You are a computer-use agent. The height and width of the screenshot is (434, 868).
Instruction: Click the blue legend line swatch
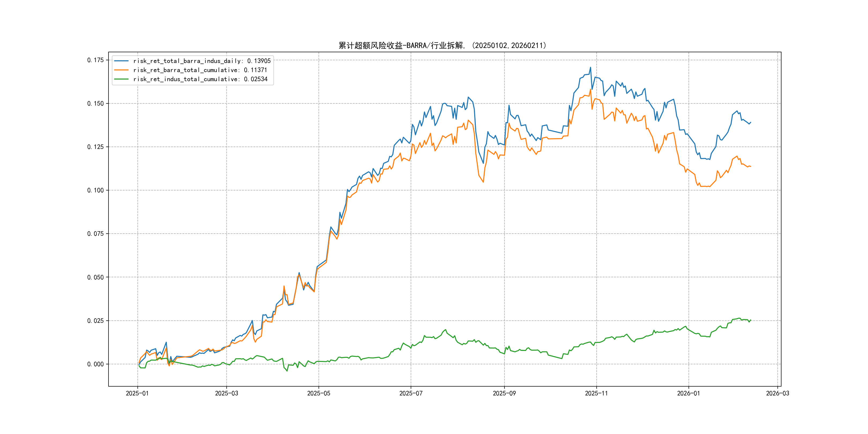121,61
